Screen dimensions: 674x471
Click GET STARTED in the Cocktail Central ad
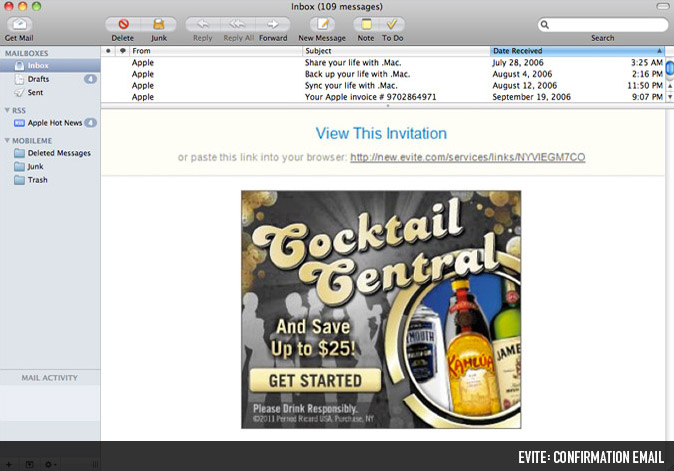(315, 380)
